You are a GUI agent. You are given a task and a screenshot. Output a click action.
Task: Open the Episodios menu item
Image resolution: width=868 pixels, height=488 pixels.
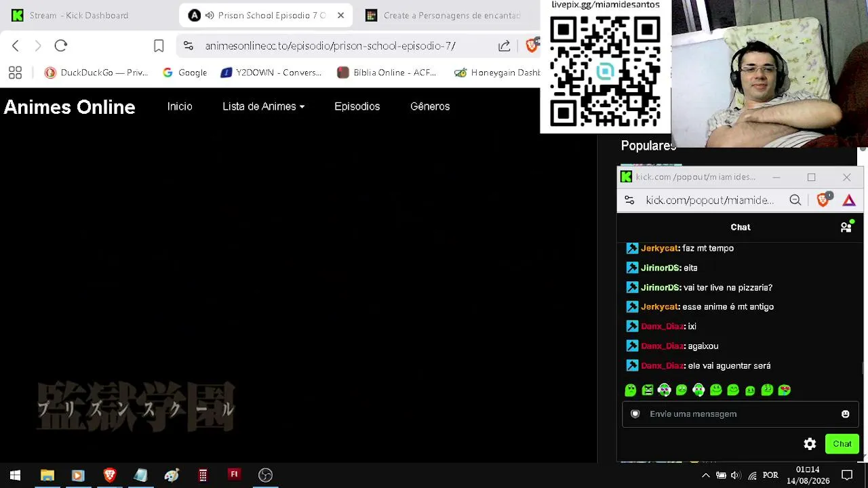(x=357, y=106)
